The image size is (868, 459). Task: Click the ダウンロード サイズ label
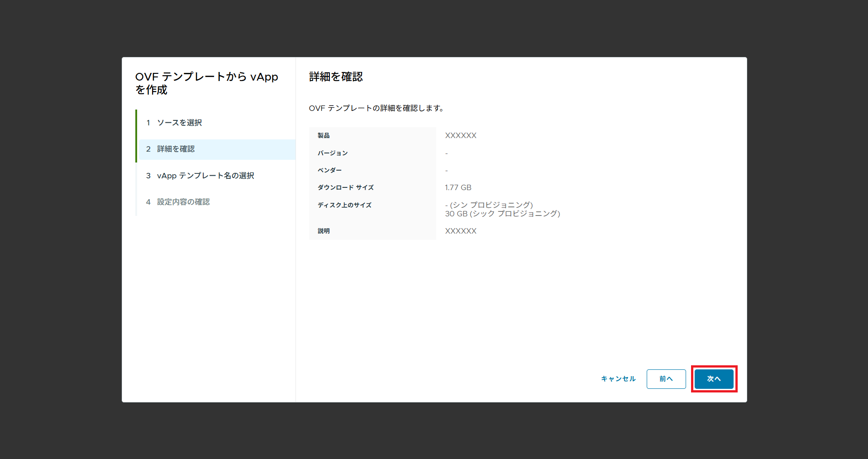coord(345,187)
